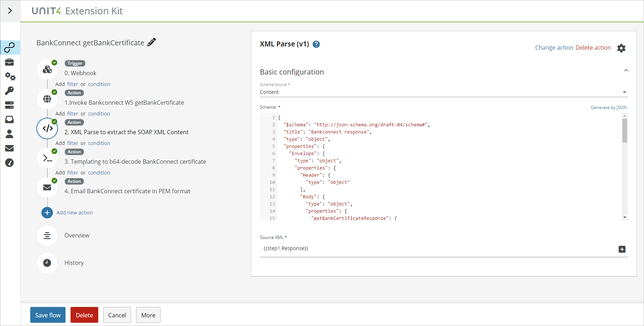Viewport: 644px width, 326px height.
Task: Click in the Source XML input field
Action: click(x=438, y=249)
